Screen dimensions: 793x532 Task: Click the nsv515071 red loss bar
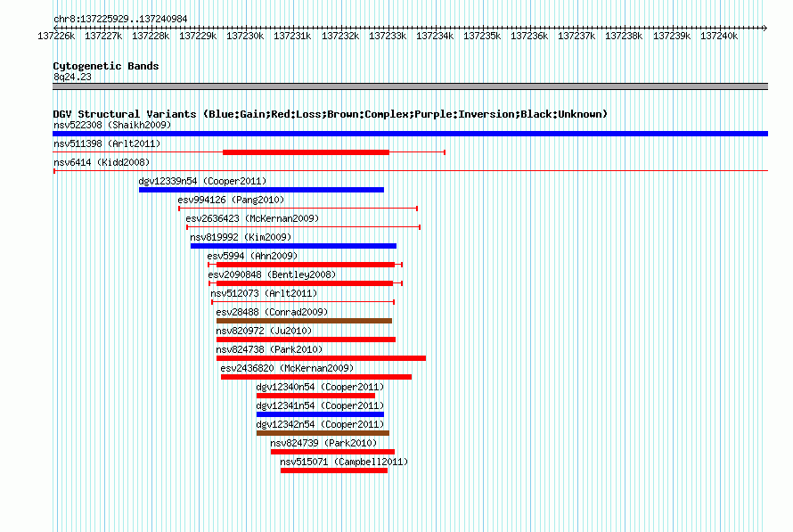(334, 471)
